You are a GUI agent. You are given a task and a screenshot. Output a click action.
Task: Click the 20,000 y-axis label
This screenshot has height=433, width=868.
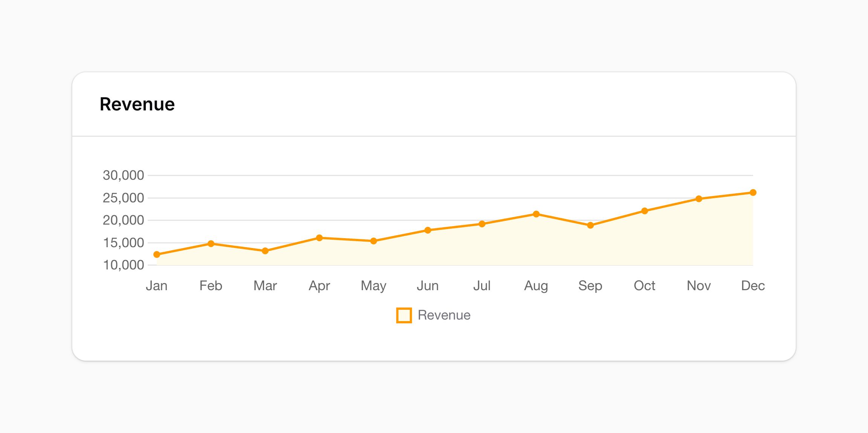123,220
